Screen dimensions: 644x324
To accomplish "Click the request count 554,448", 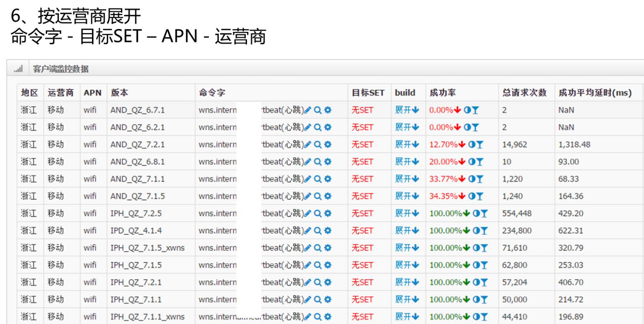I will 517,213.
